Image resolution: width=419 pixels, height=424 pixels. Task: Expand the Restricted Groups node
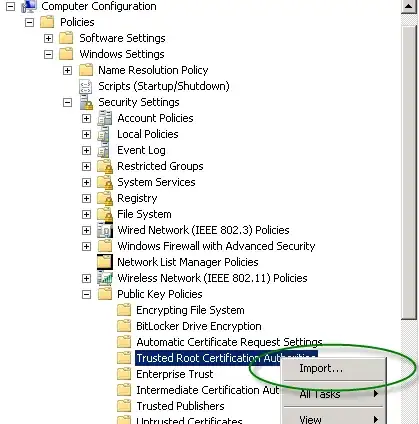click(86, 166)
